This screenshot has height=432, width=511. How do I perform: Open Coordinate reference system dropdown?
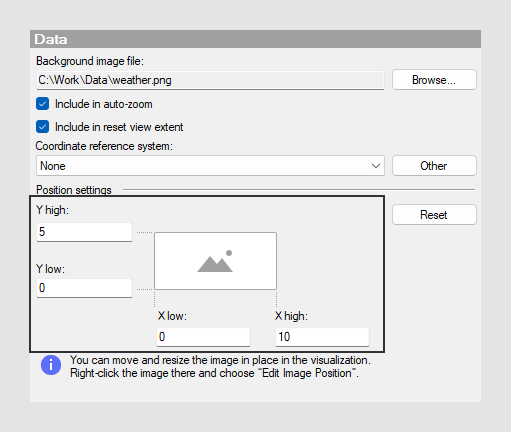point(210,166)
